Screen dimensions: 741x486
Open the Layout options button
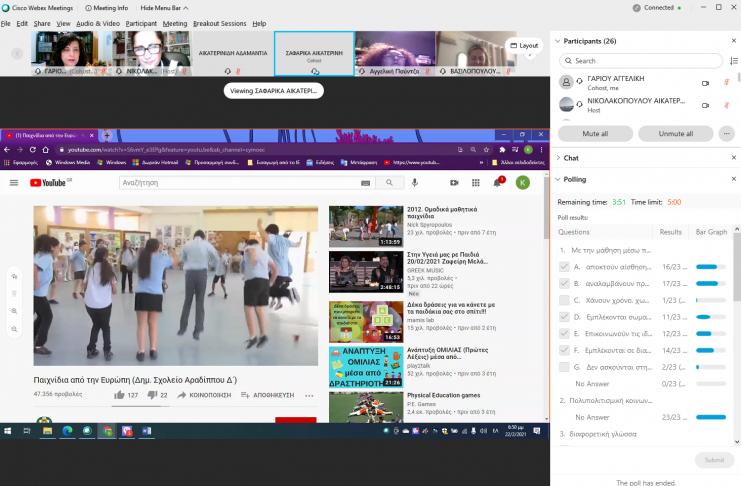(524, 45)
